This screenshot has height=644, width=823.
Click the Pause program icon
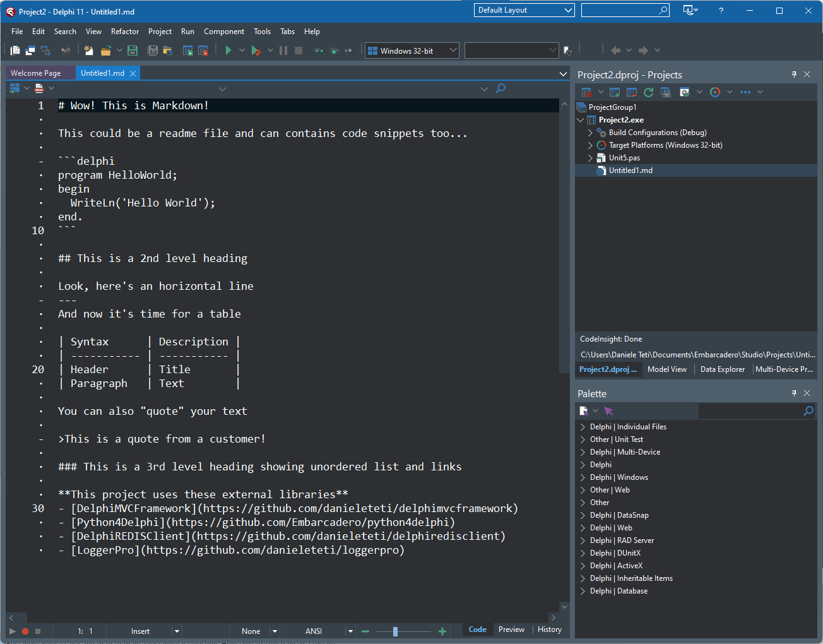point(283,51)
